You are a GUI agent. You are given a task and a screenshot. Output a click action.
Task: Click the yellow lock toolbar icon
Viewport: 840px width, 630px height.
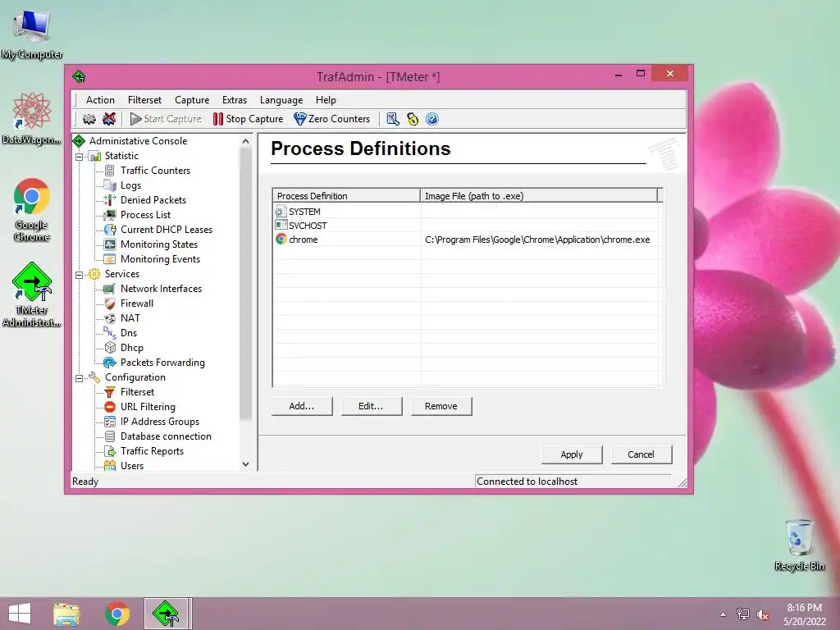pyautogui.click(x=413, y=119)
